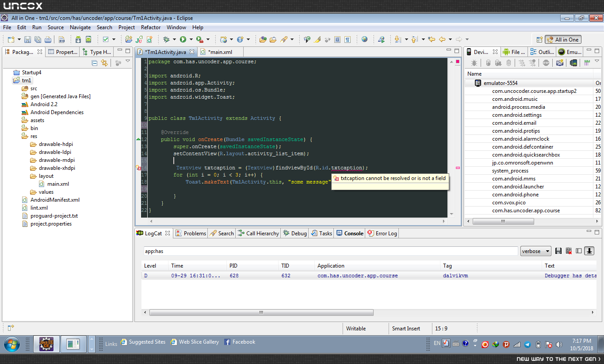
Task: Select emulator-5554 device row
Action: pos(533,83)
